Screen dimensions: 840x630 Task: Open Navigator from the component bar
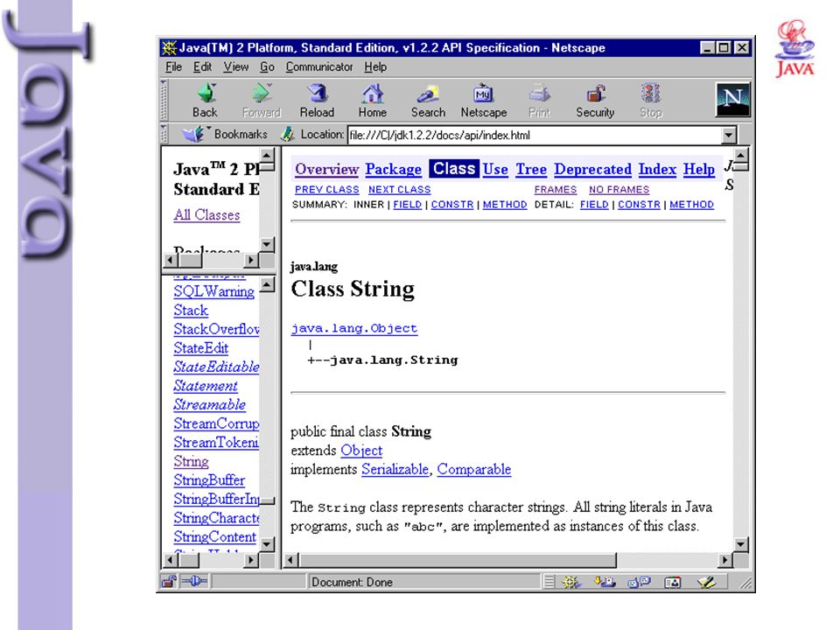coord(571,582)
